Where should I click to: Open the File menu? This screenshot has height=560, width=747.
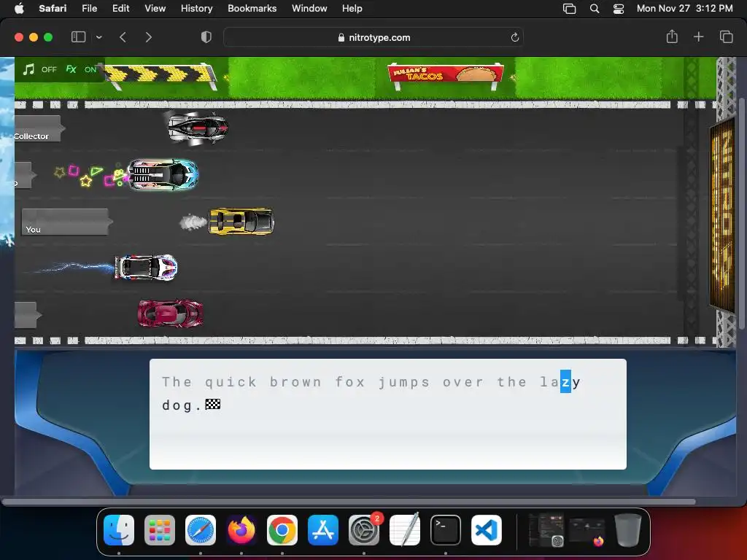click(89, 8)
